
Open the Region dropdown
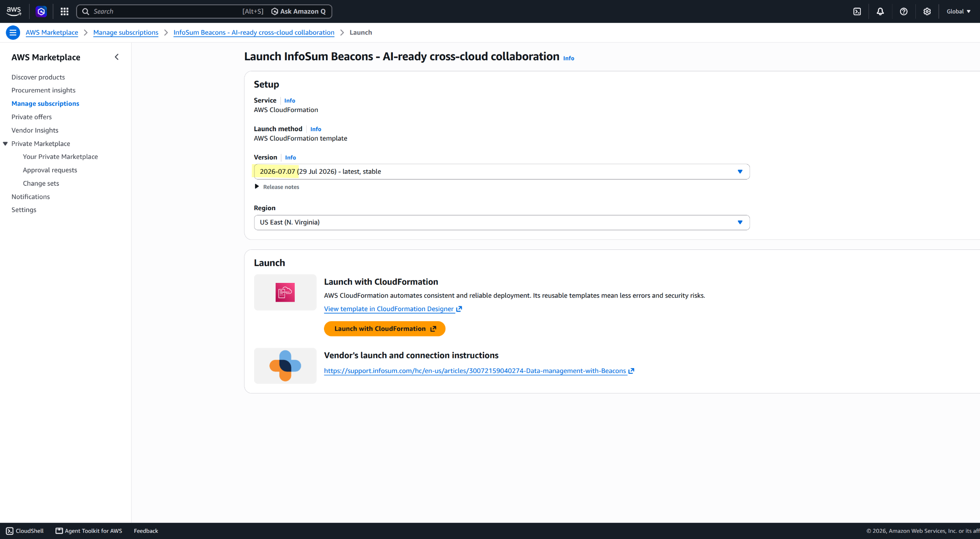tap(501, 223)
